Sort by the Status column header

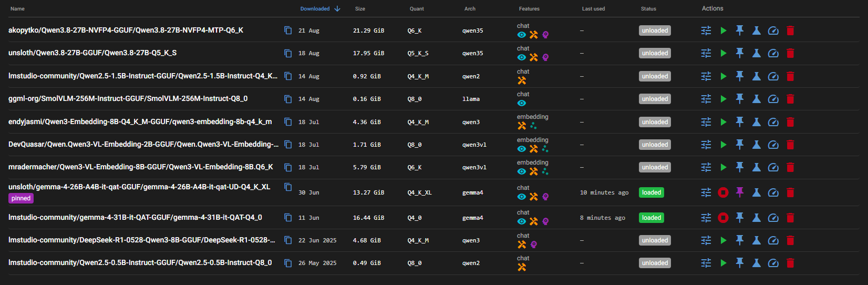(648, 9)
